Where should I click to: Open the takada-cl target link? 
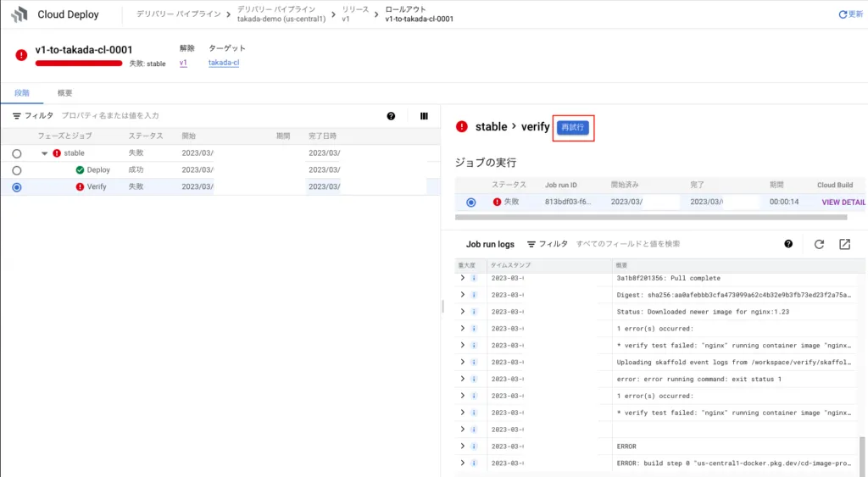pyautogui.click(x=224, y=63)
